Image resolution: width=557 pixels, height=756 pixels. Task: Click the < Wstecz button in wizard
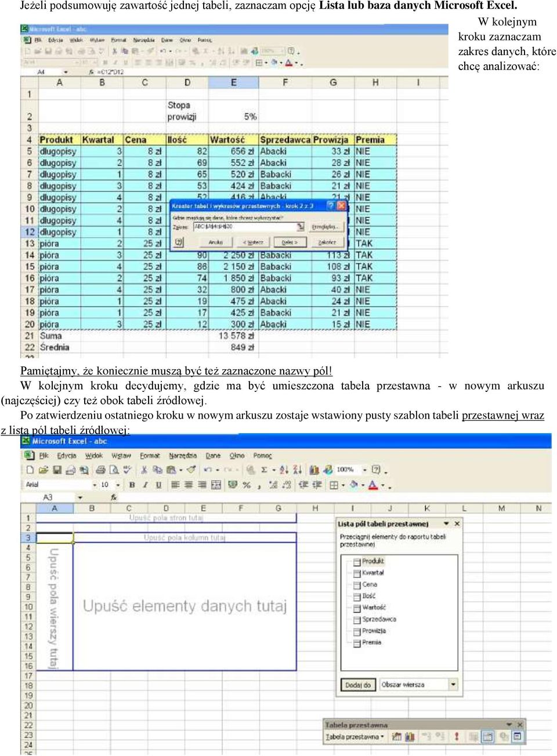pyautogui.click(x=253, y=242)
